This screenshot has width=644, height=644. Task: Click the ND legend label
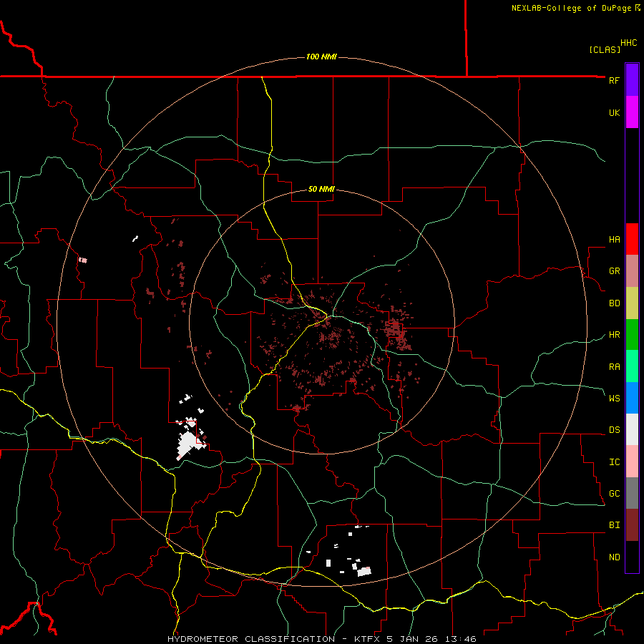click(614, 557)
